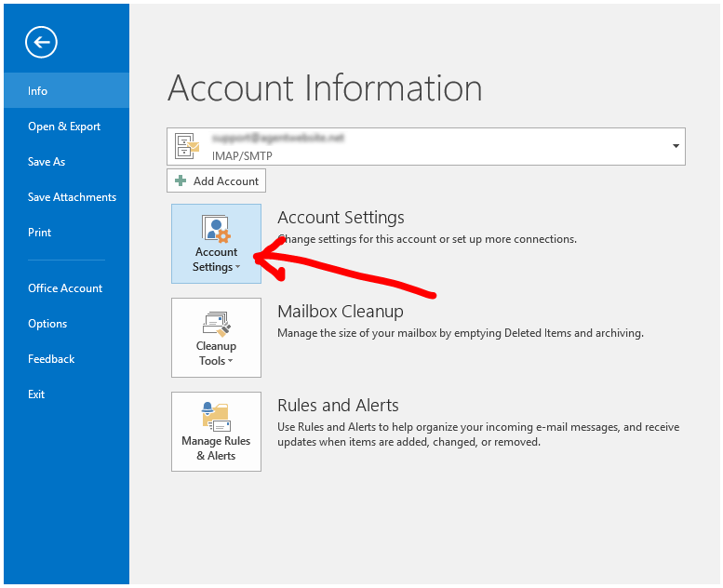Open the Cleanup Tools dropdown button
This screenshot has width=723, height=588.
coord(216,338)
